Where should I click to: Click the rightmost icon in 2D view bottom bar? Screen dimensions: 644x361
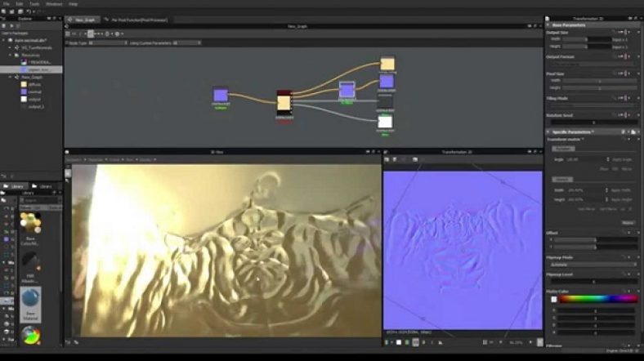(539, 342)
